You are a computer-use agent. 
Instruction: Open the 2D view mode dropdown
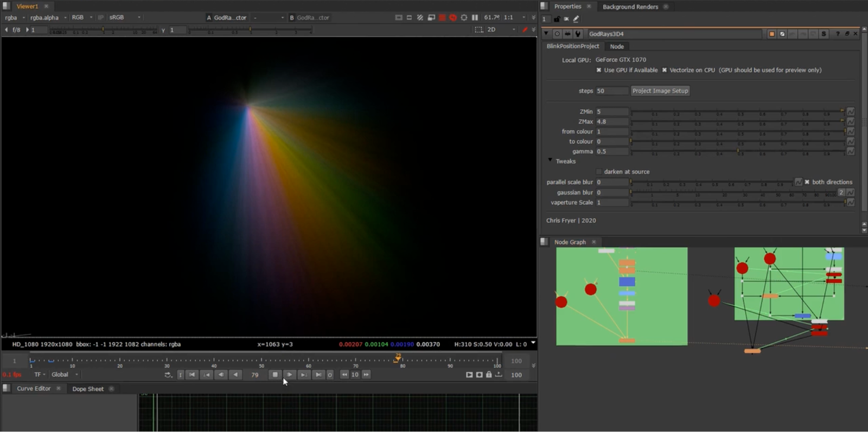click(501, 30)
